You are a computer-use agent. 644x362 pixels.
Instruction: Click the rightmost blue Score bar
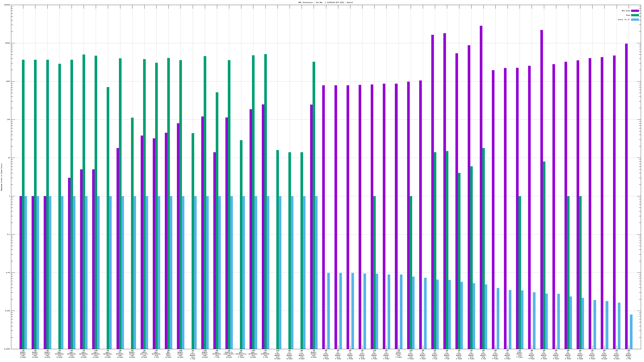pos(631,331)
